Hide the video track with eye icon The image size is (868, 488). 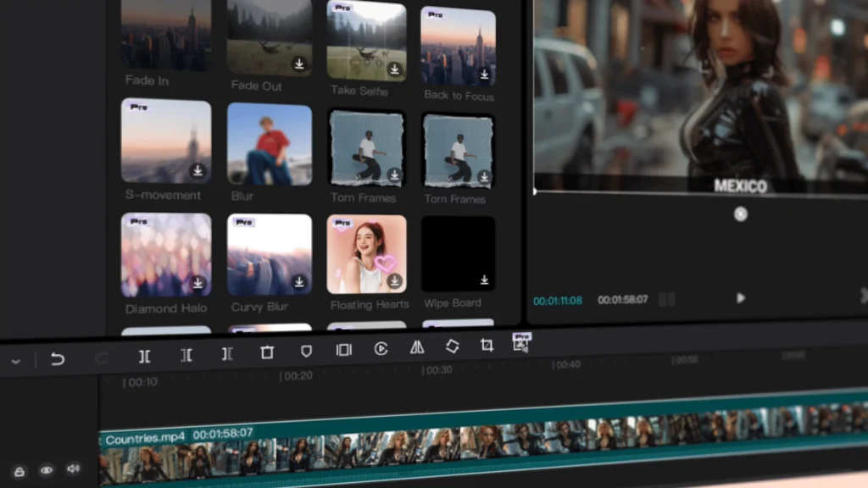[47, 470]
